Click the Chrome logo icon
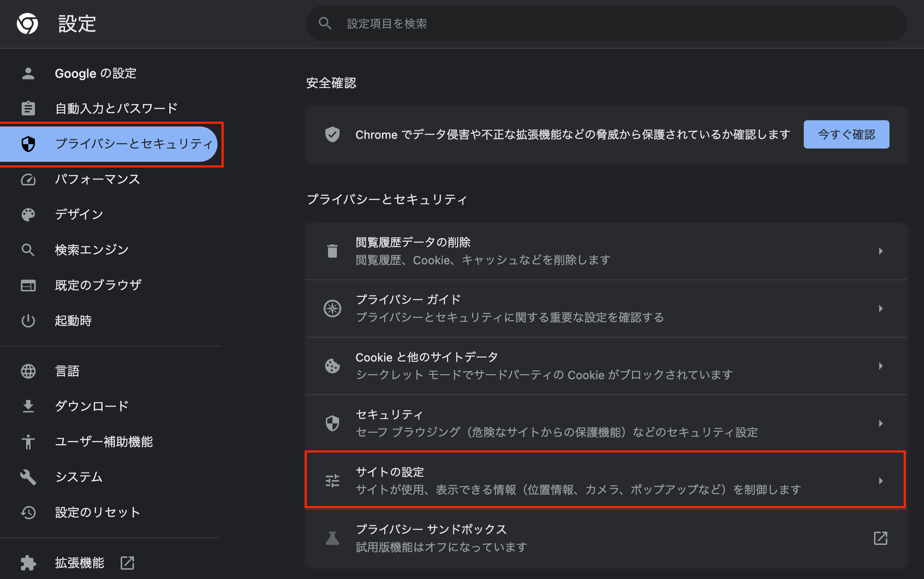This screenshot has width=924, height=579. 27,23
